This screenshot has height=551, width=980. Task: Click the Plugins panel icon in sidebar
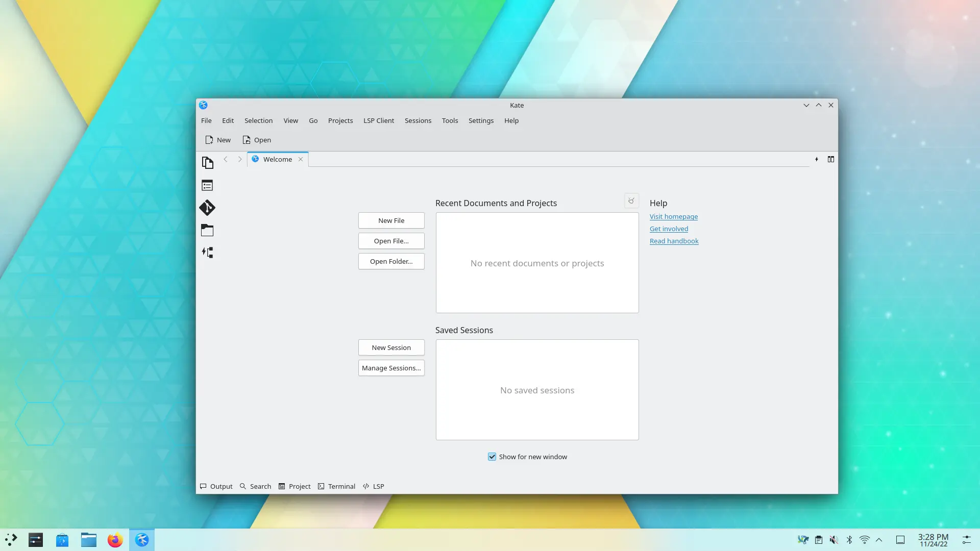click(x=207, y=253)
